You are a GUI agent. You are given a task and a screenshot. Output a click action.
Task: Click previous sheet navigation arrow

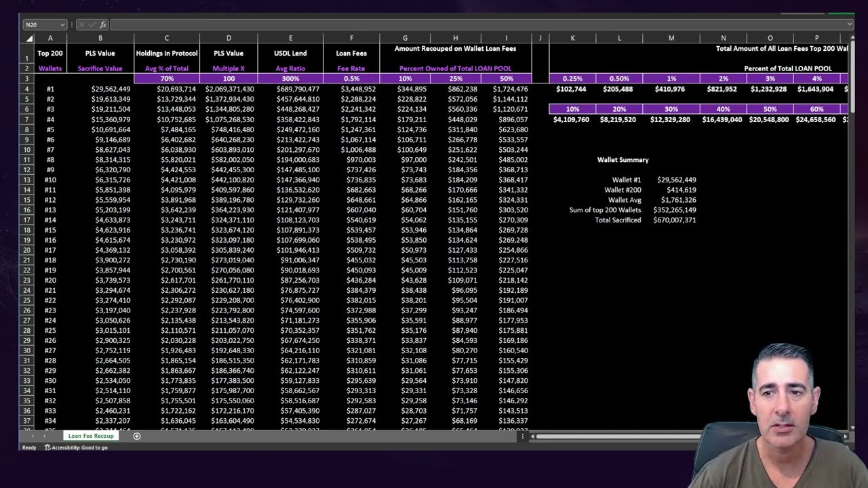point(33,436)
